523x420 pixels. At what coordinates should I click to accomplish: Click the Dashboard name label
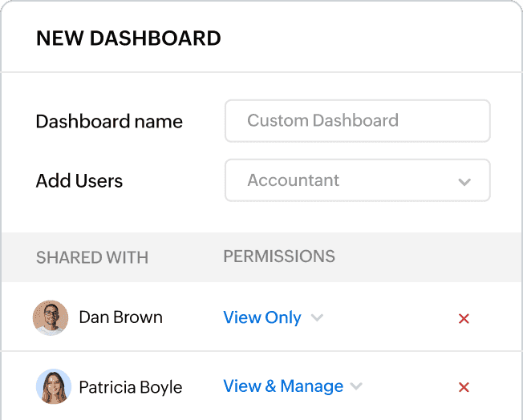pos(109,122)
